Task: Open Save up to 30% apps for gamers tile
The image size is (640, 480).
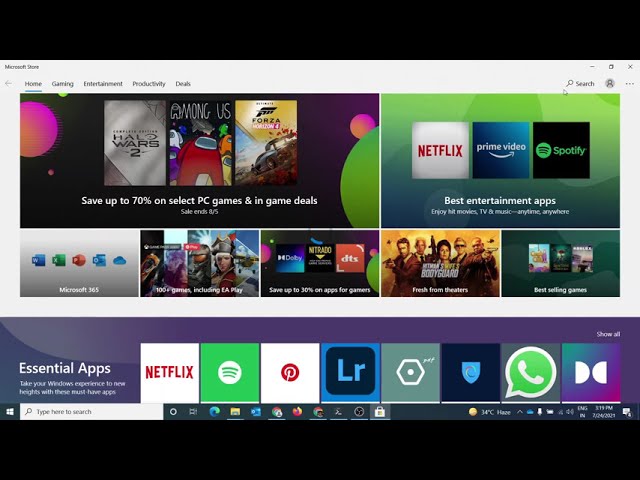Action: click(x=320, y=263)
